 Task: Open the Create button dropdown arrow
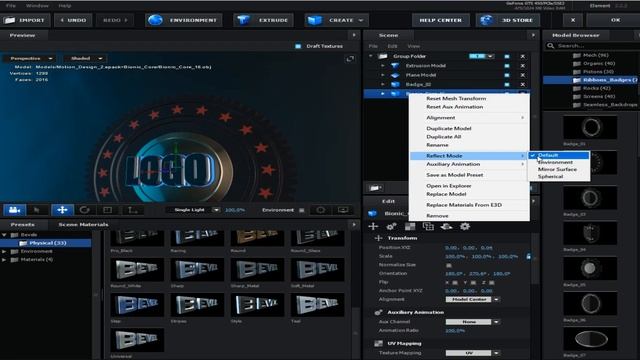[x=361, y=20]
